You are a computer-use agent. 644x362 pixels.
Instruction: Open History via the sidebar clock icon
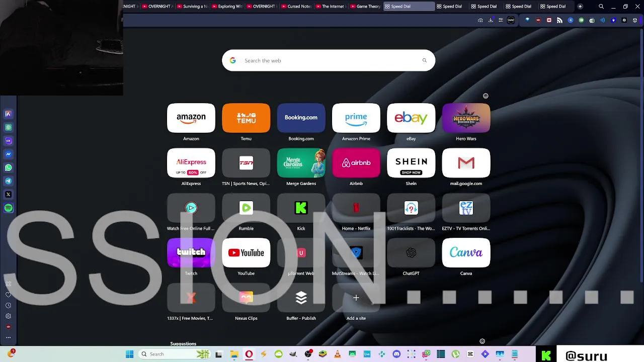[x=8, y=305]
